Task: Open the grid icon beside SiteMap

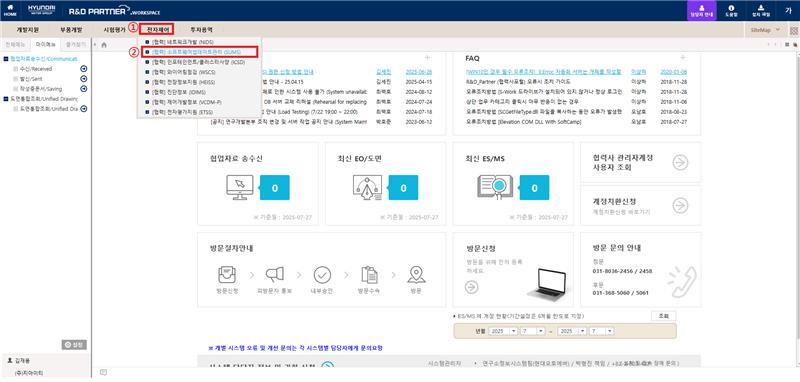Action: click(793, 30)
